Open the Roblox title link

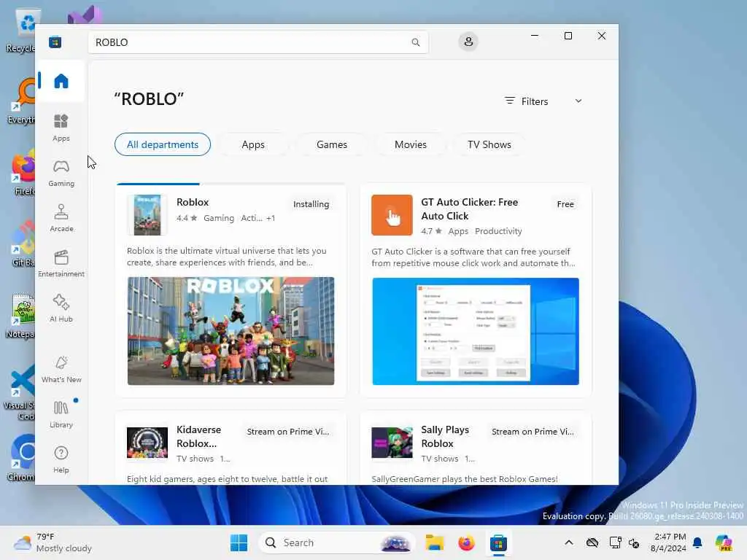(x=193, y=202)
